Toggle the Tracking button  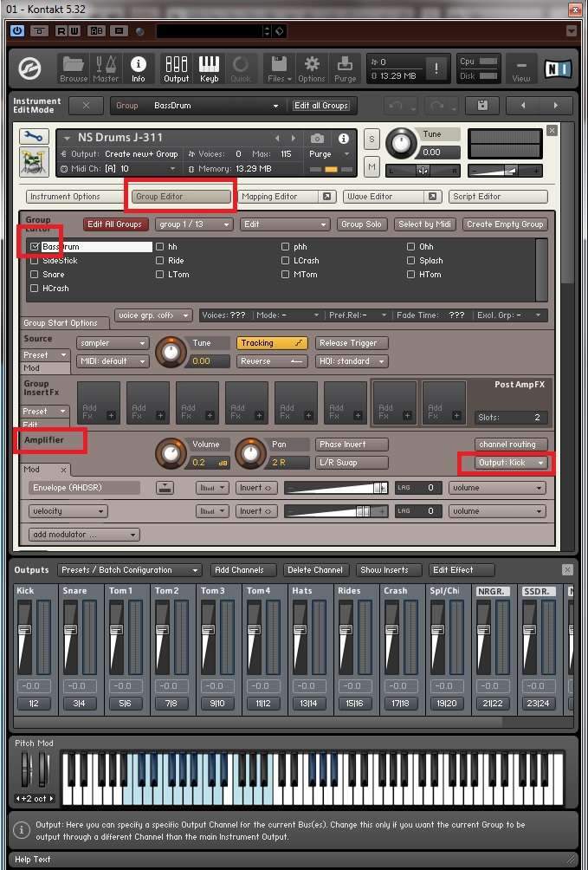click(272, 343)
